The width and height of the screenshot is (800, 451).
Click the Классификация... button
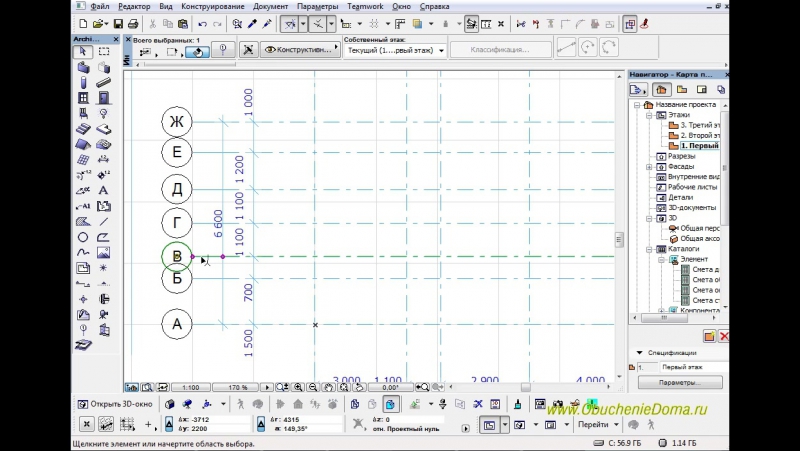(x=500, y=50)
